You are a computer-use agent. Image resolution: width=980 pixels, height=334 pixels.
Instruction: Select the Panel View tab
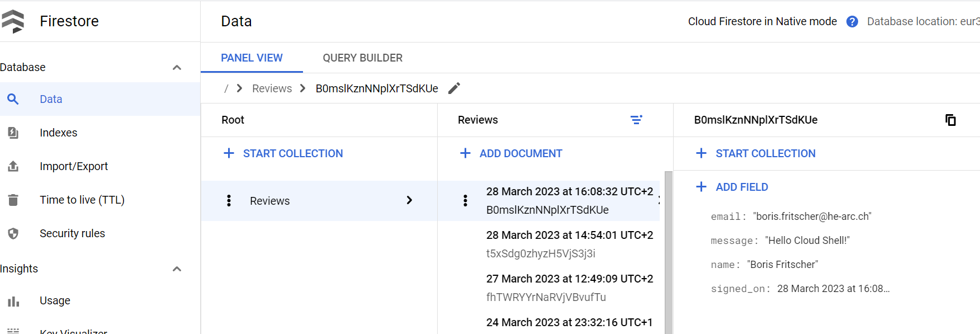[x=252, y=58]
